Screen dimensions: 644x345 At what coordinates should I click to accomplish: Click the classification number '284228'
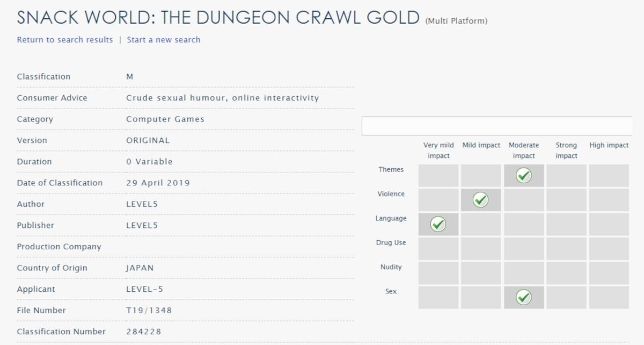click(143, 332)
